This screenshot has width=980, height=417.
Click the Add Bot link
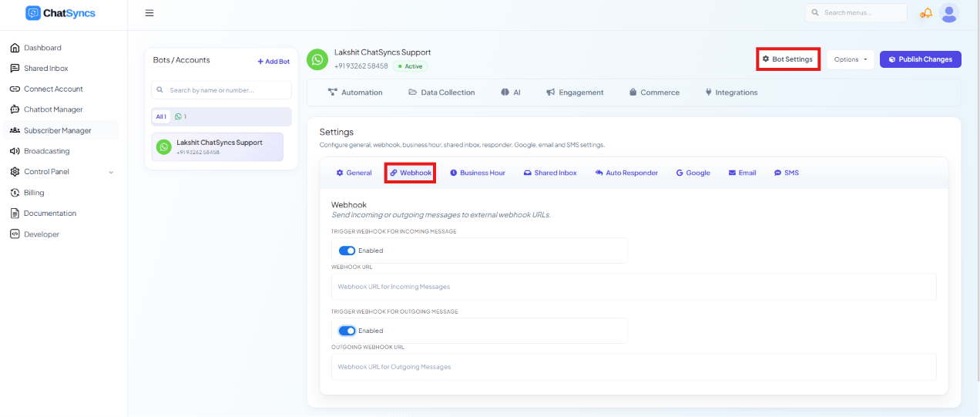pyautogui.click(x=274, y=62)
